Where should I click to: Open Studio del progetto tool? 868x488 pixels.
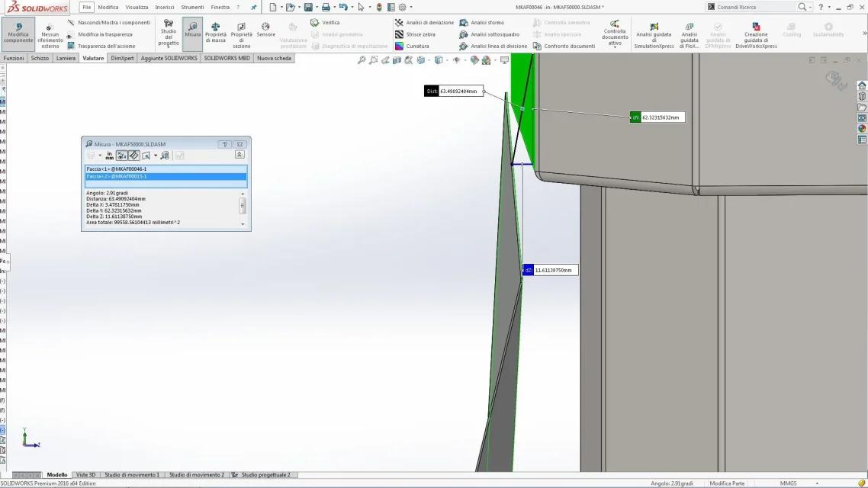pyautogui.click(x=169, y=34)
